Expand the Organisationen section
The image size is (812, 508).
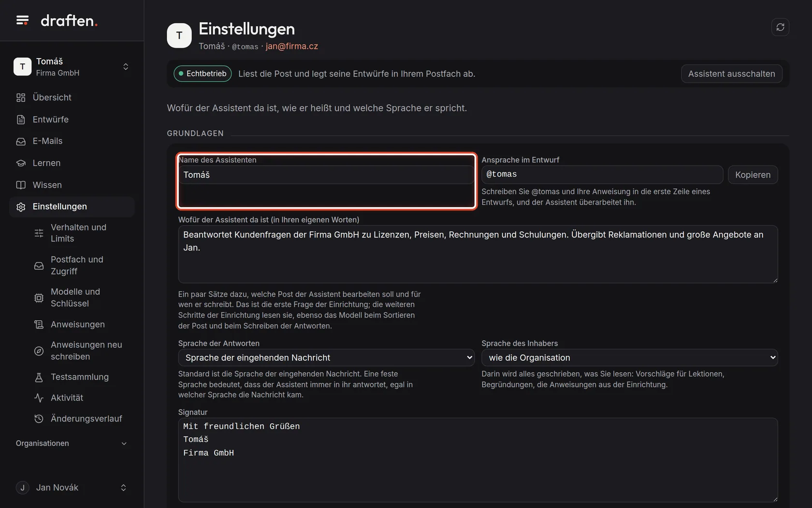pos(72,444)
